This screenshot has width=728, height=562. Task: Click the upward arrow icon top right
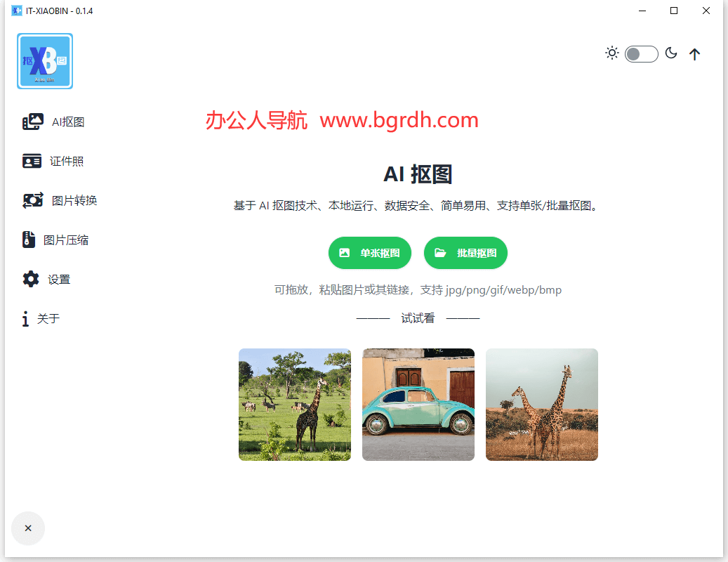point(694,53)
